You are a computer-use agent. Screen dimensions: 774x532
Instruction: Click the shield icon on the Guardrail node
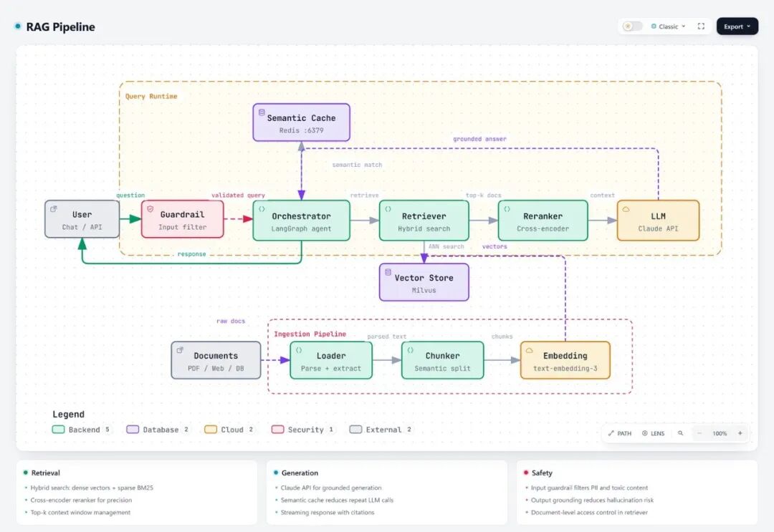click(x=150, y=209)
